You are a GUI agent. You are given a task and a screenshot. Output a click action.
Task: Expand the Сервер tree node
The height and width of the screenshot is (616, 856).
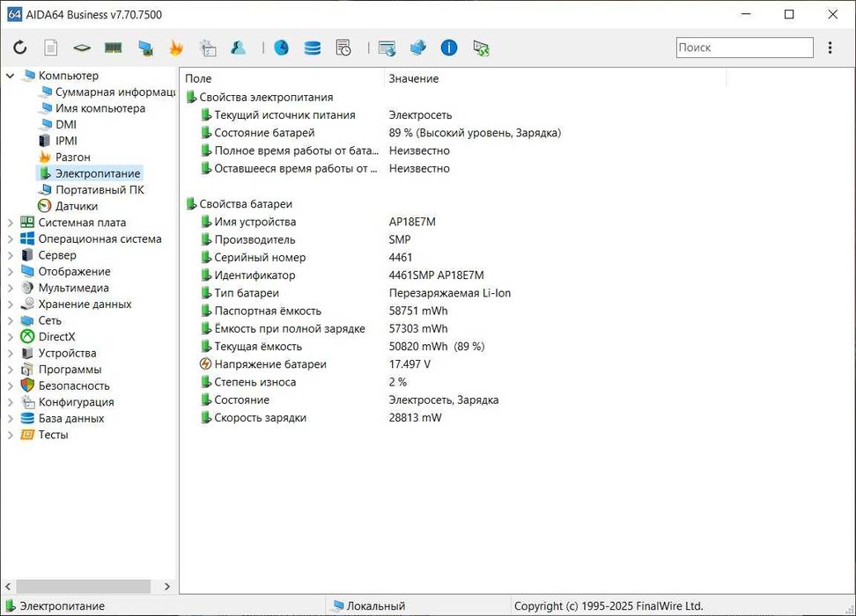pyautogui.click(x=10, y=255)
